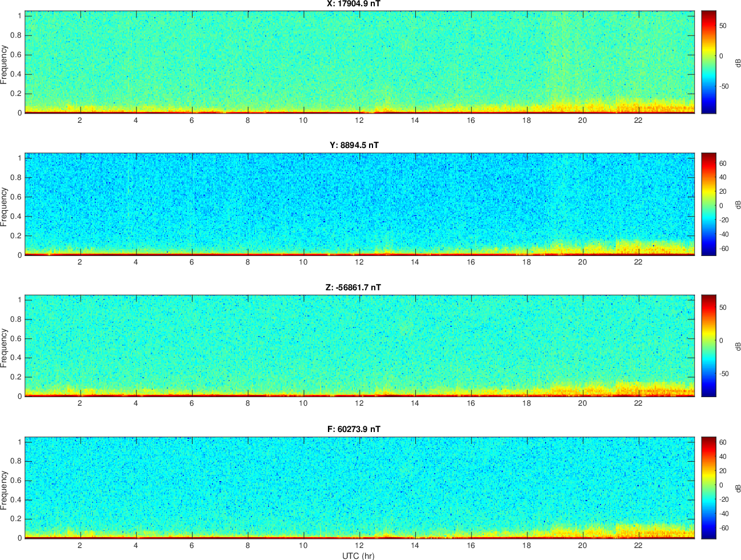The width and height of the screenshot is (741, 560).
Task: Click the dB label beside the X colorbar
Action: pos(738,62)
